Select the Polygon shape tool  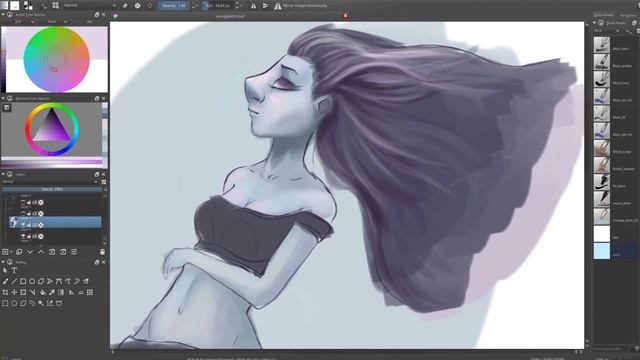[41, 281]
